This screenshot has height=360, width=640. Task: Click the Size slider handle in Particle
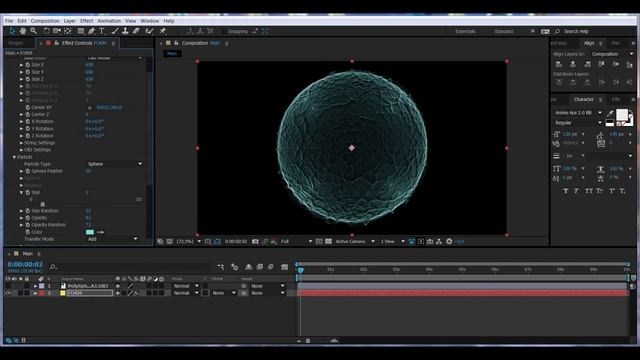[42, 204]
